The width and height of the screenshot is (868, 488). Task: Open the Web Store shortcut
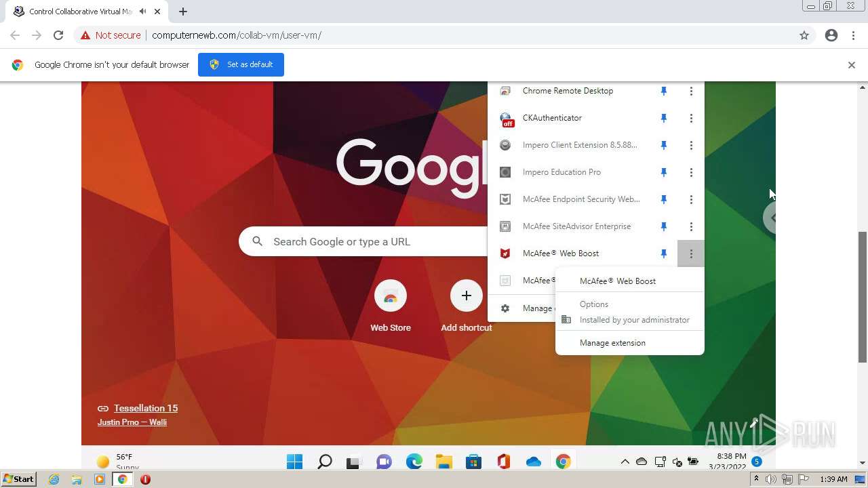391,306
